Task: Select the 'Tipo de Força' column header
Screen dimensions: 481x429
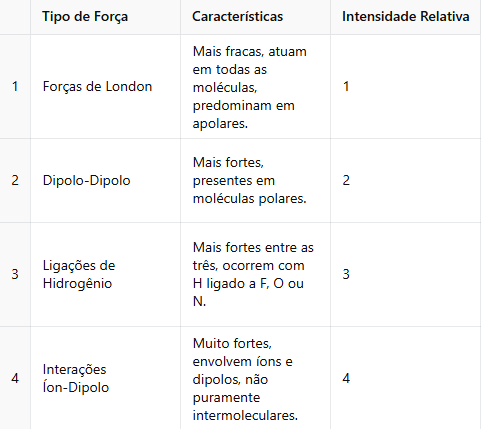Action: pyautogui.click(x=105, y=17)
